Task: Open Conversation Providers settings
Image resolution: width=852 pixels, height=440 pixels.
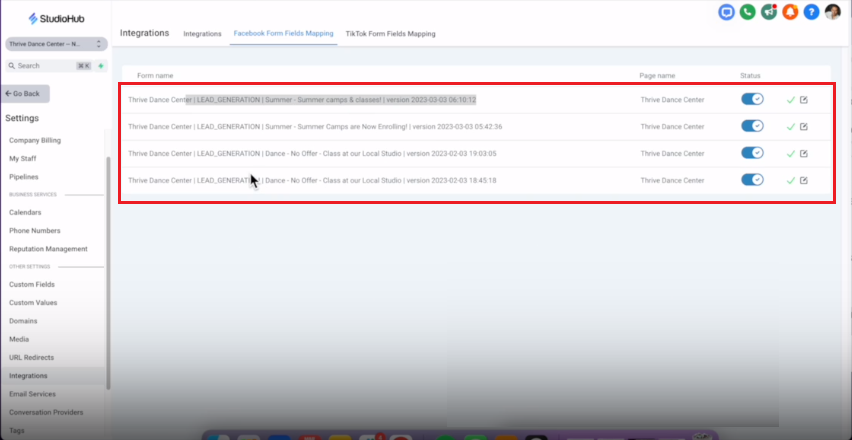Action: 46,412
